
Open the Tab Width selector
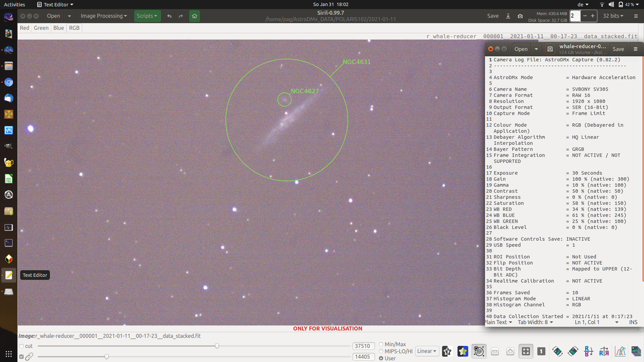pyautogui.click(x=535, y=322)
